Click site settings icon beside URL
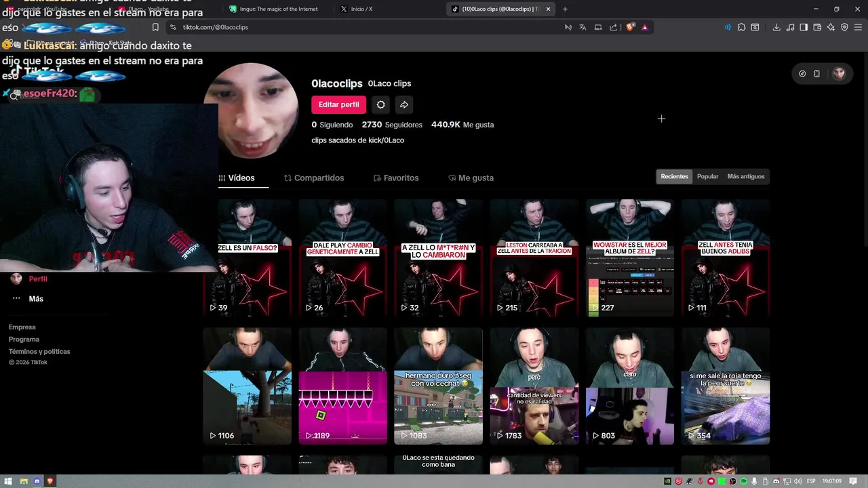The width and height of the screenshot is (868, 488). point(173,27)
